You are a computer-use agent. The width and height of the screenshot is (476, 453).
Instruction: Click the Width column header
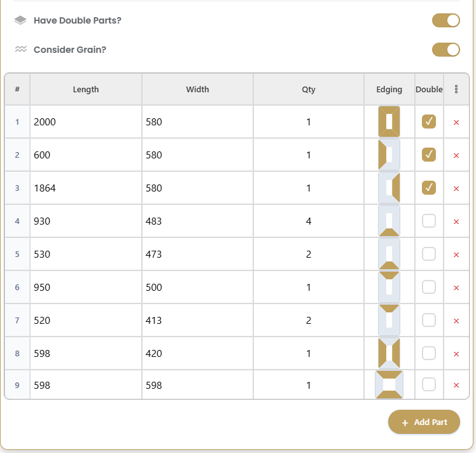[x=197, y=89]
